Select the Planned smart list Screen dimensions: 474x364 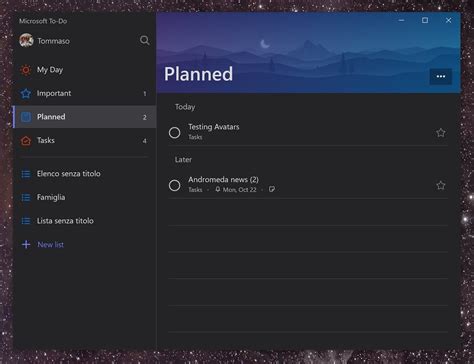pyautogui.click(x=85, y=117)
